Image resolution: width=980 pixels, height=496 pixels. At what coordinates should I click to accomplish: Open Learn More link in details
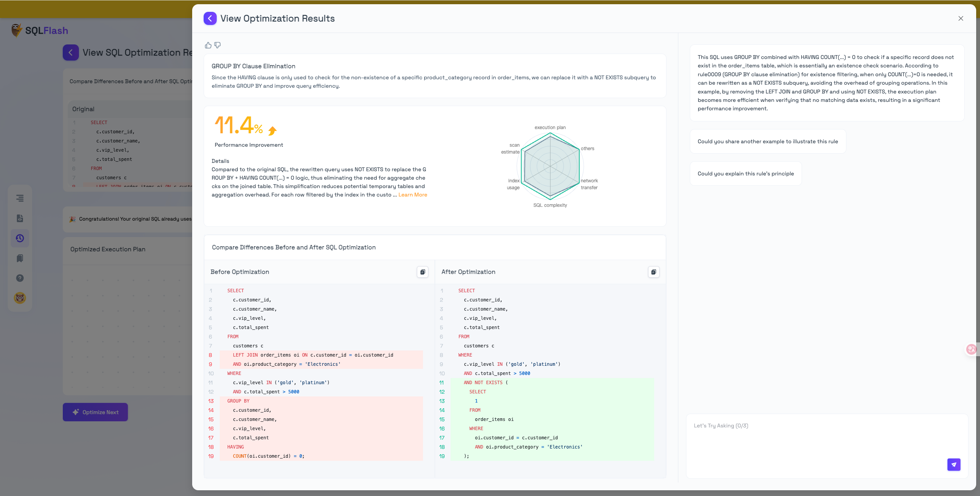point(412,195)
